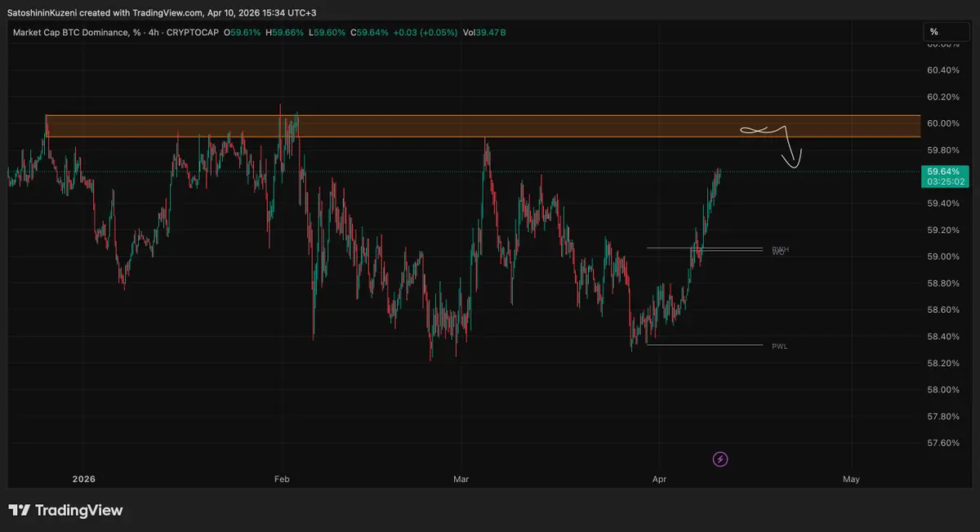Image resolution: width=980 pixels, height=532 pixels.
Task: Click the green 59.64% current price label
Action: [943, 172]
